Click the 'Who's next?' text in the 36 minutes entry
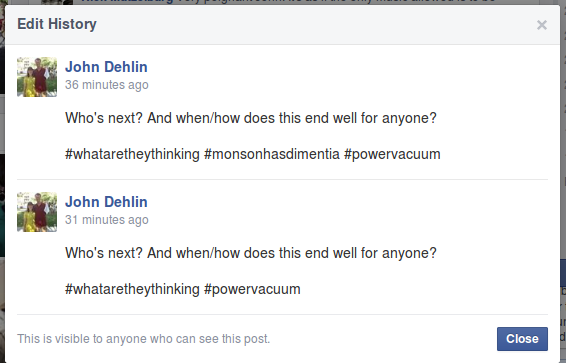 [x=104, y=118]
